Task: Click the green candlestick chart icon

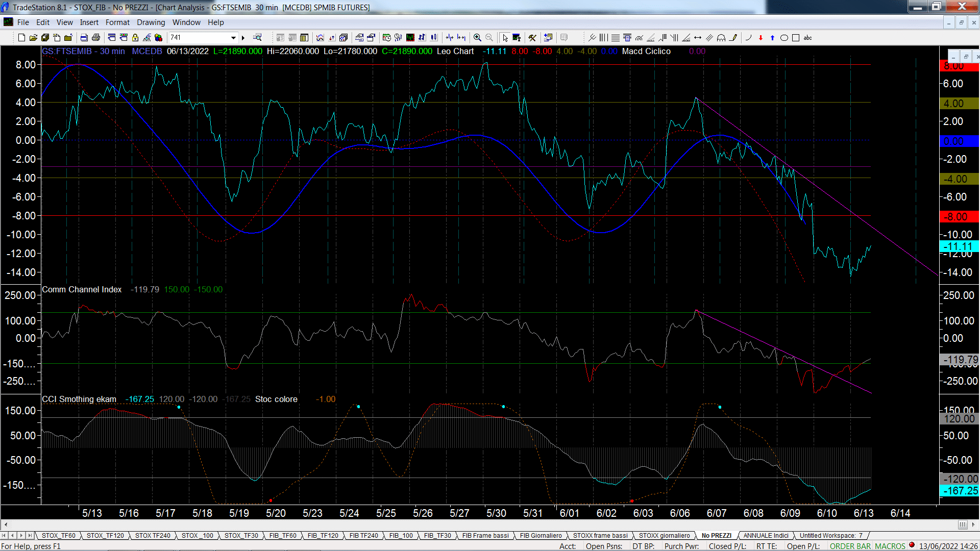Action: click(x=410, y=37)
